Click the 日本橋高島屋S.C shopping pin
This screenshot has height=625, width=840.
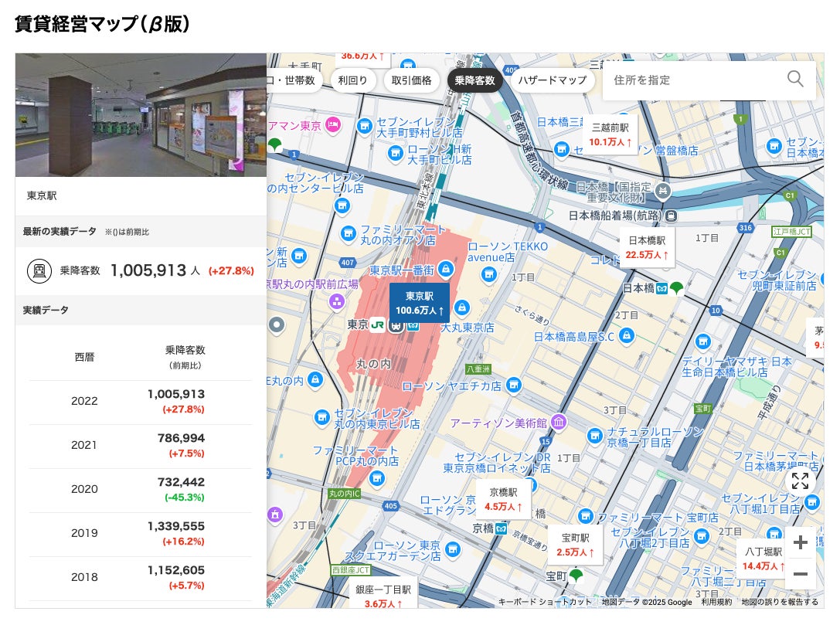pos(626,336)
